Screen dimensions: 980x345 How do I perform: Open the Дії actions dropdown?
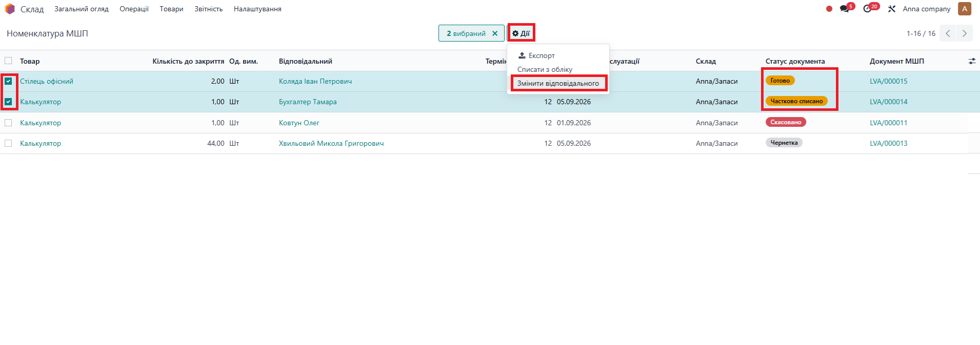tap(521, 33)
